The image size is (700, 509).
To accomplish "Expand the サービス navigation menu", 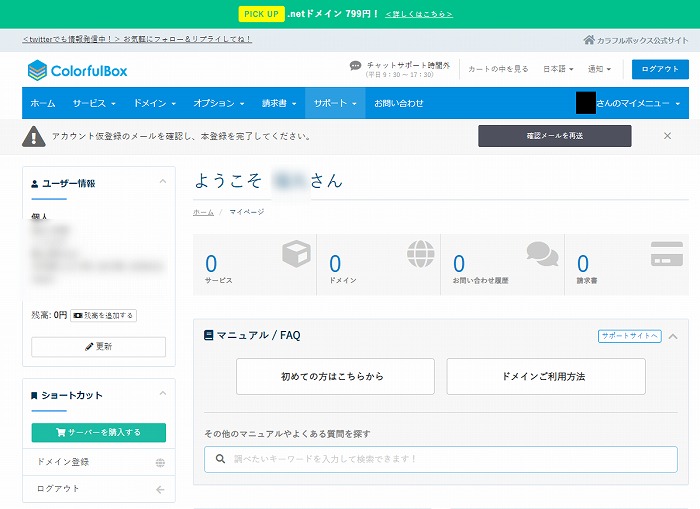I will [94, 103].
